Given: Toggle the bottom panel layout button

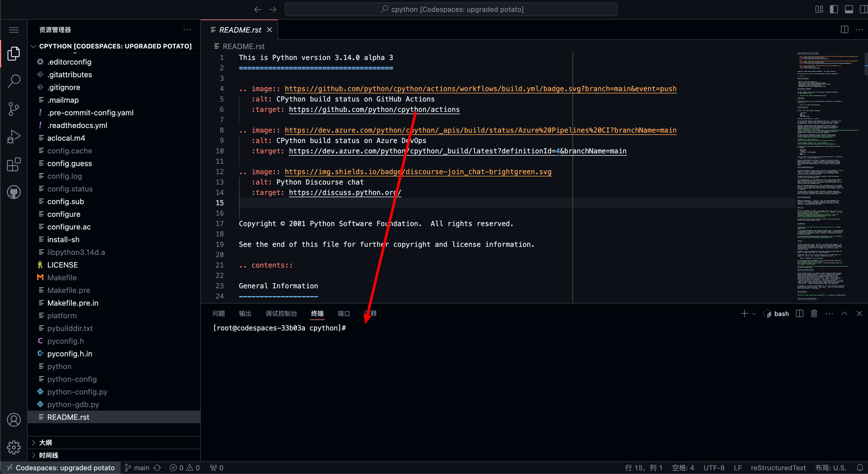Looking at the screenshot, I should coord(848,9).
